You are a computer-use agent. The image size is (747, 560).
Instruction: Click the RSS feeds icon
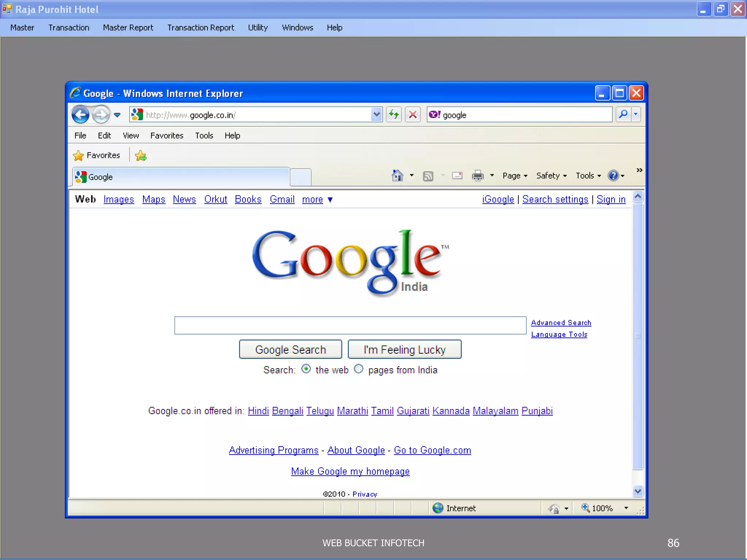(x=428, y=176)
